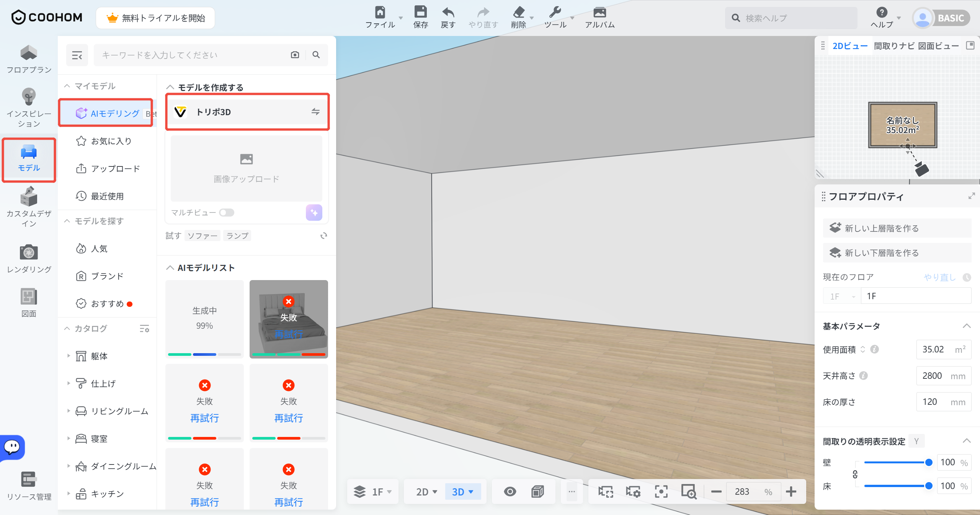
Task: Expand the 寝室 catalog category
Action: [x=69, y=438]
